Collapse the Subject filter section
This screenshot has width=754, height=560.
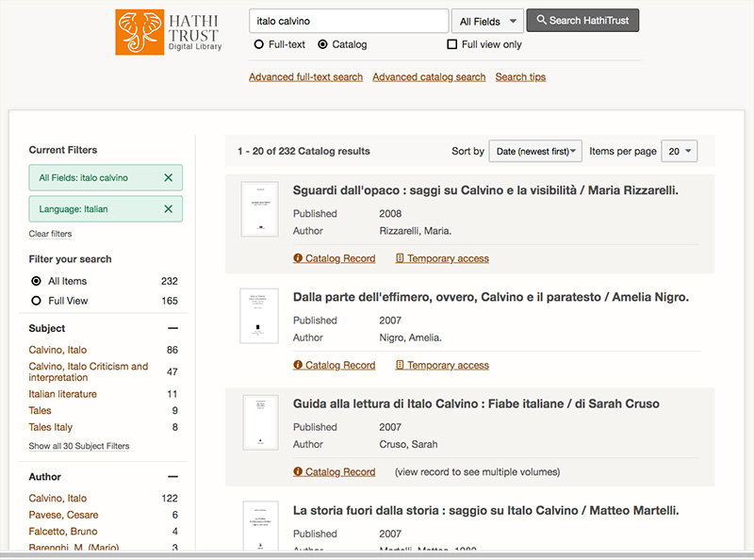click(172, 329)
